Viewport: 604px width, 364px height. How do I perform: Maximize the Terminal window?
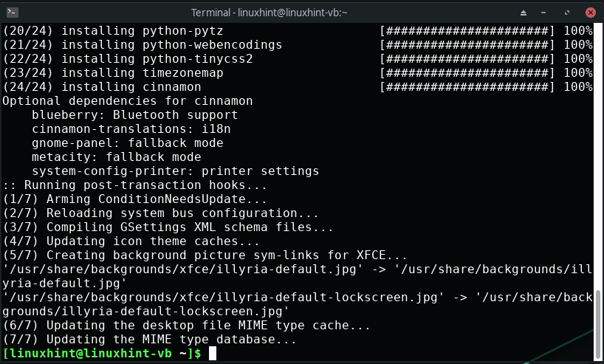[566, 13]
